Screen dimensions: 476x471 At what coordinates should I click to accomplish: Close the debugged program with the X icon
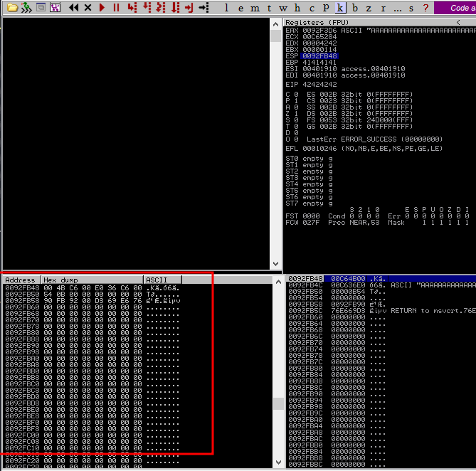coord(88,7)
